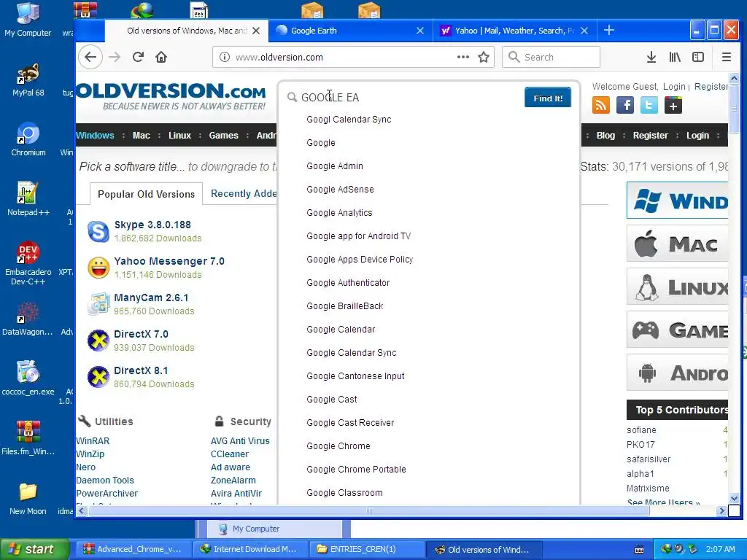The width and height of the screenshot is (747, 560).
Task: Choose Google BrailleBack from suggestions
Action: click(345, 306)
